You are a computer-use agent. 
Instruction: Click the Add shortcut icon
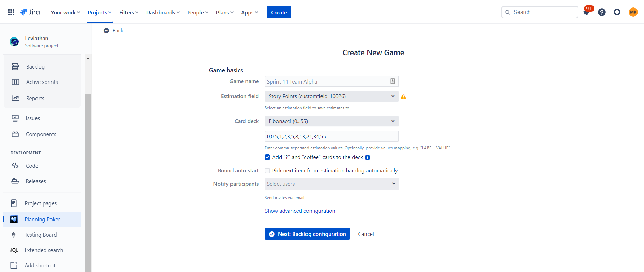[14, 265]
